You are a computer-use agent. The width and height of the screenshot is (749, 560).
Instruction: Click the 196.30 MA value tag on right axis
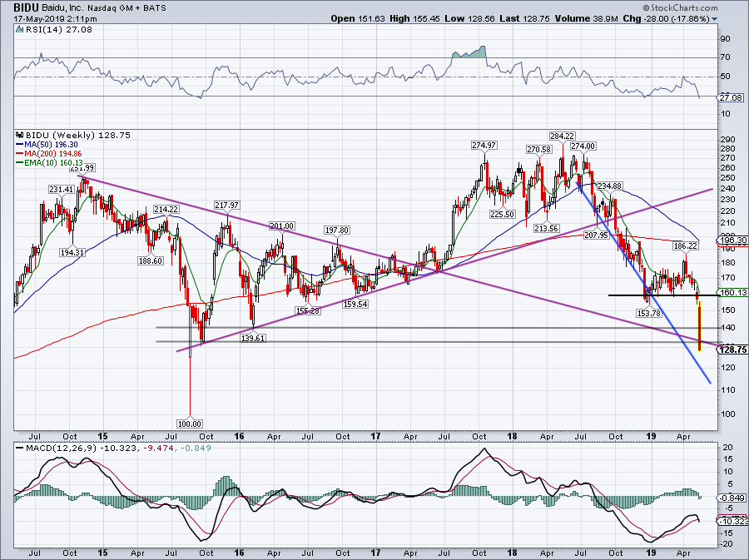(x=734, y=240)
